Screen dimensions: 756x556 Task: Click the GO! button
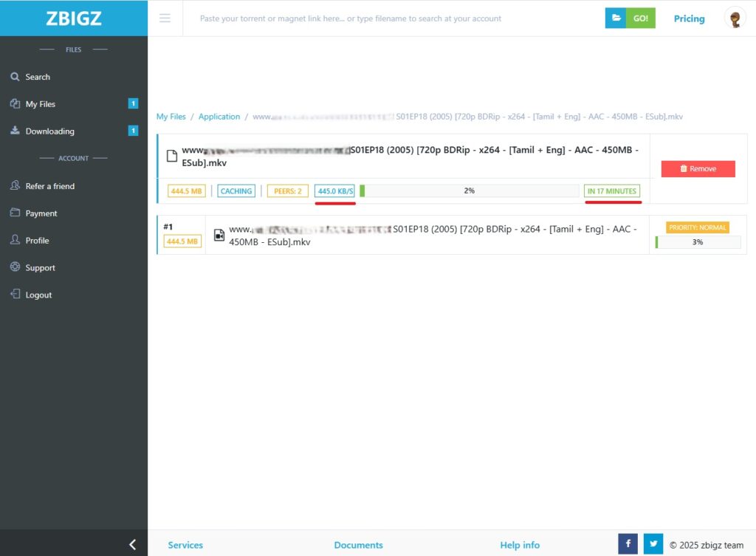[641, 18]
